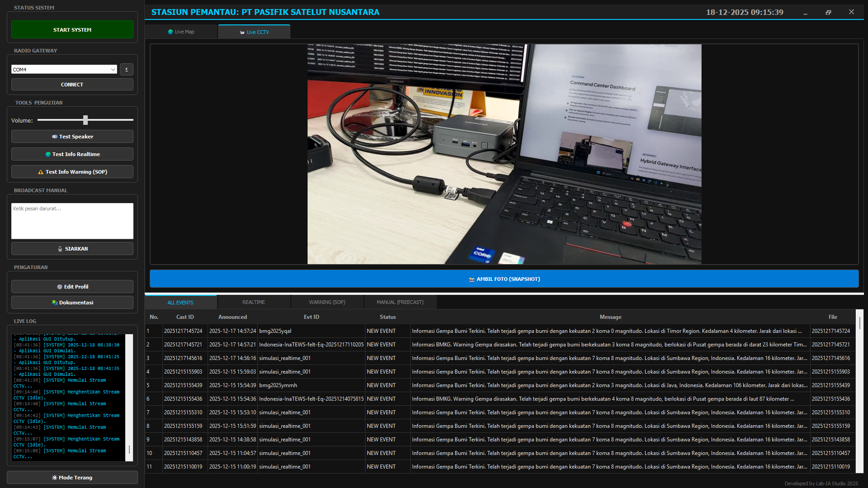The image size is (868, 488).
Task: Click the speaker icon on Test Speaker
Action: (x=55, y=137)
